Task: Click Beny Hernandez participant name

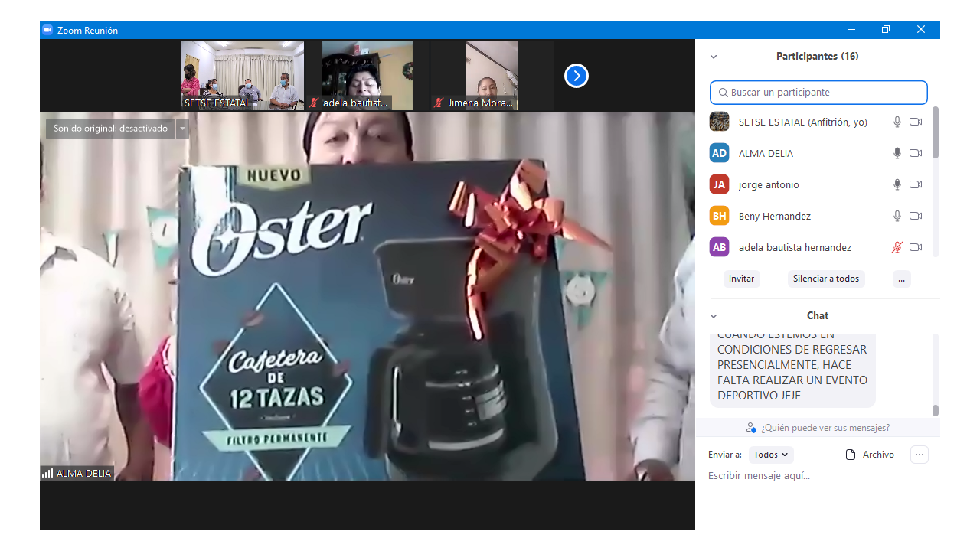Action: click(775, 216)
